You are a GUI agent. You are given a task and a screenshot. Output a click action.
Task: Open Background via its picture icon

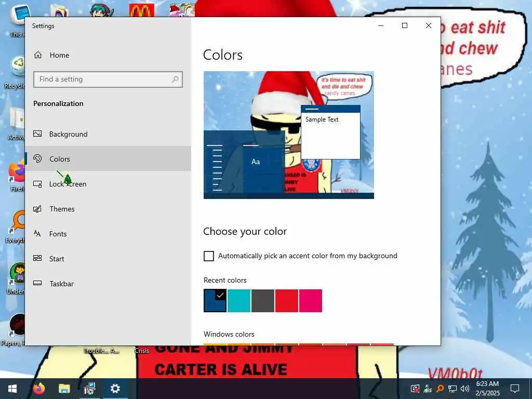coord(37,134)
